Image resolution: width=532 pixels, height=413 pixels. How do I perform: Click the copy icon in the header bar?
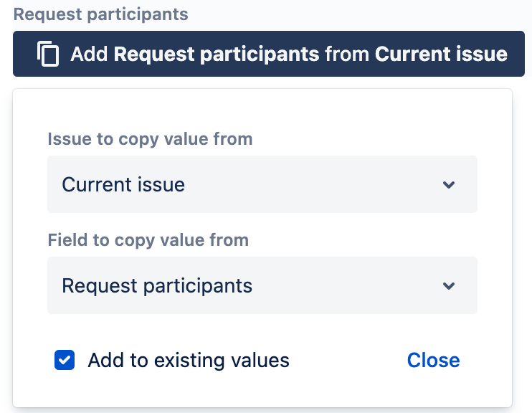pyautogui.click(x=48, y=54)
